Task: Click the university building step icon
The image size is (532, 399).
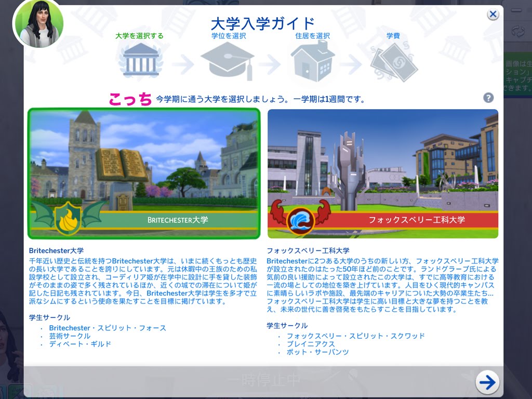Action: tap(140, 60)
